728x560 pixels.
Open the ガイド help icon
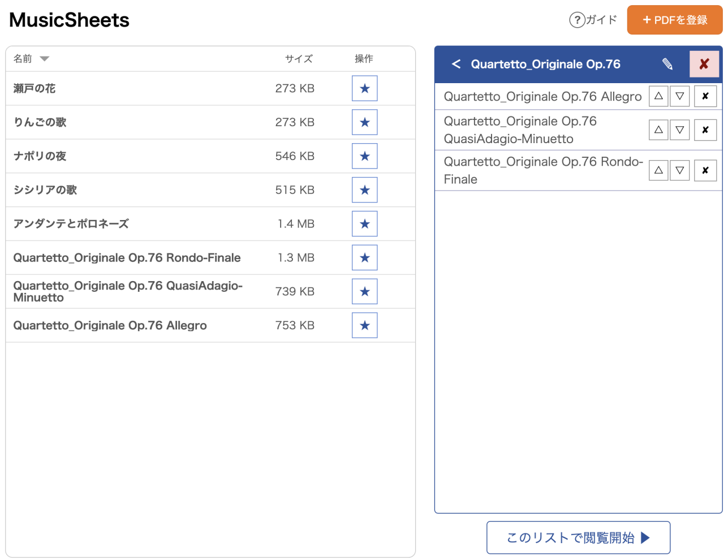[x=577, y=20]
